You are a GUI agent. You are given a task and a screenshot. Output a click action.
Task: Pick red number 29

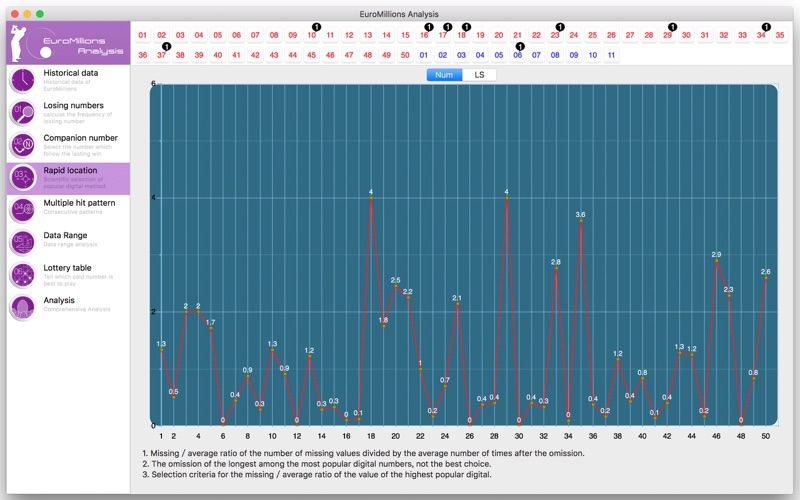[x=667, y=35]
